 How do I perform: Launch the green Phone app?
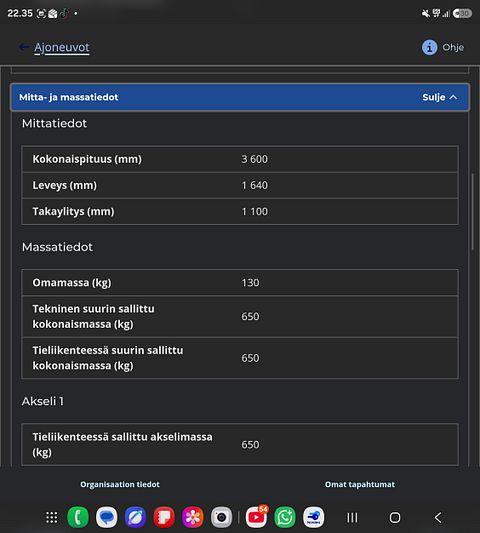[x=78, y=517]
